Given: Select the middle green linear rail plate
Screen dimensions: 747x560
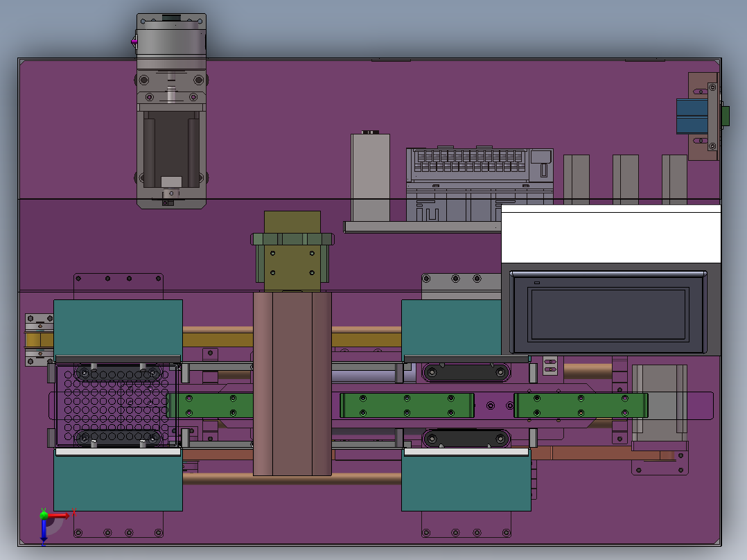Looking at the screenshot, I should (x=407, y=405).
